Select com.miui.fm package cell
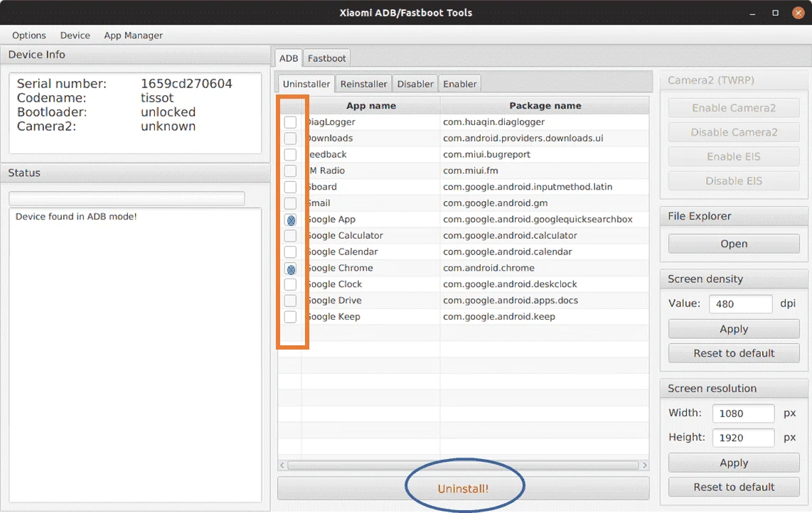Viewport: 812px width, 513px height. click(544, 171)
